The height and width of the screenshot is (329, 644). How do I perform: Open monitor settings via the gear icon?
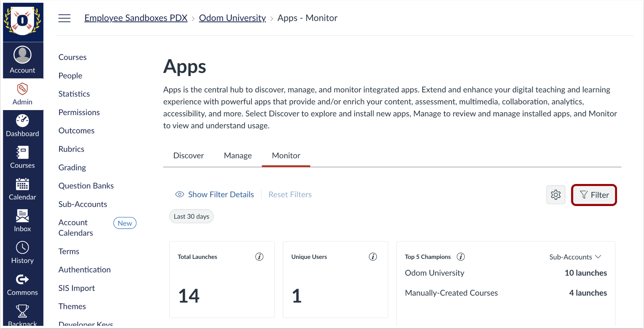click(x=556, y=195)
